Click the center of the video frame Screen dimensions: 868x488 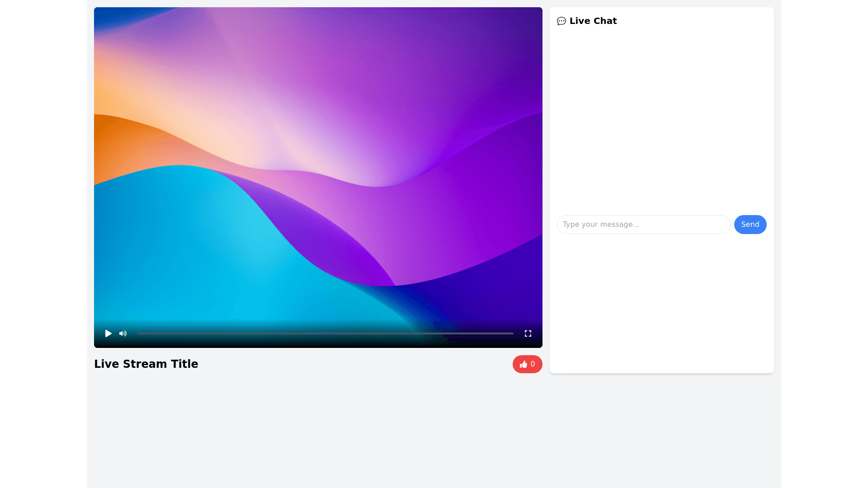pyautogui.click(x=318, y=177)
